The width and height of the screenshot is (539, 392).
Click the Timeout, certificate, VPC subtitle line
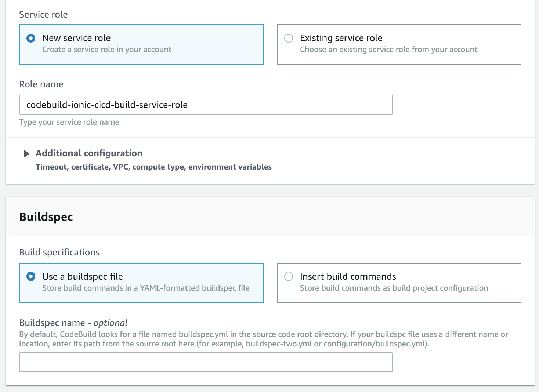pos(153,167)
